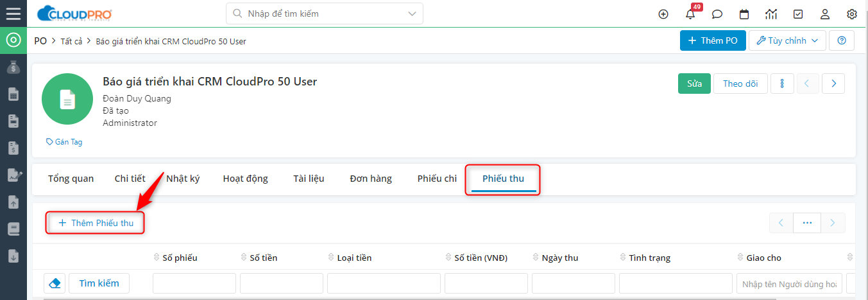Select the Phiếu thu tab

(x=503, y=179)
